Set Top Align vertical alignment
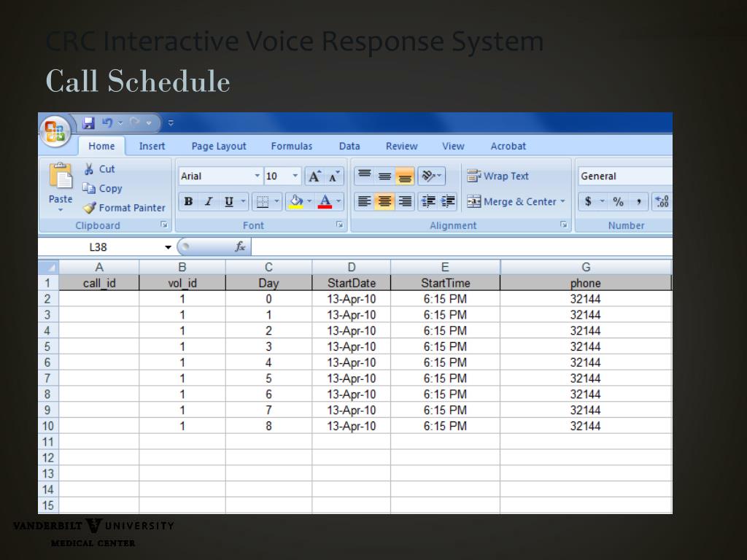The image size is (747, 560). pos(365,176)
